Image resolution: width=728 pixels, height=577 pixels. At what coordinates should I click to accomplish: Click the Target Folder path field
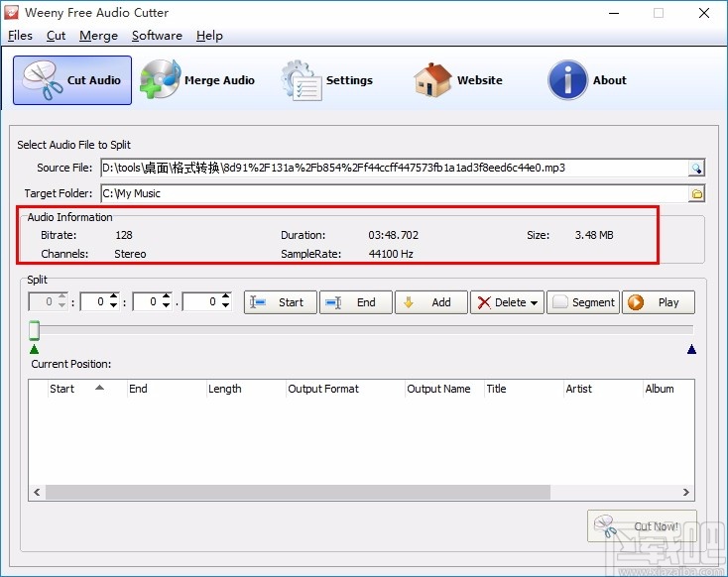pos(395,193)
